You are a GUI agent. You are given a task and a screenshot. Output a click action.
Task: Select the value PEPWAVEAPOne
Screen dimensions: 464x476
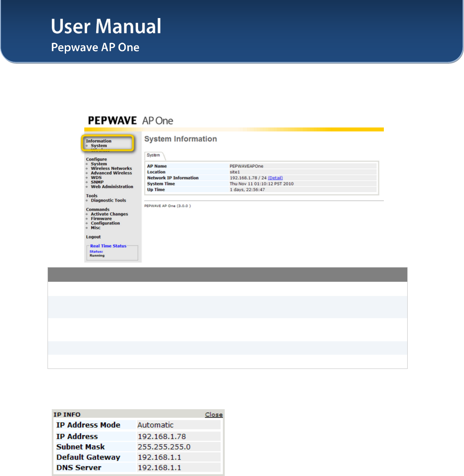tap(247, 166)
